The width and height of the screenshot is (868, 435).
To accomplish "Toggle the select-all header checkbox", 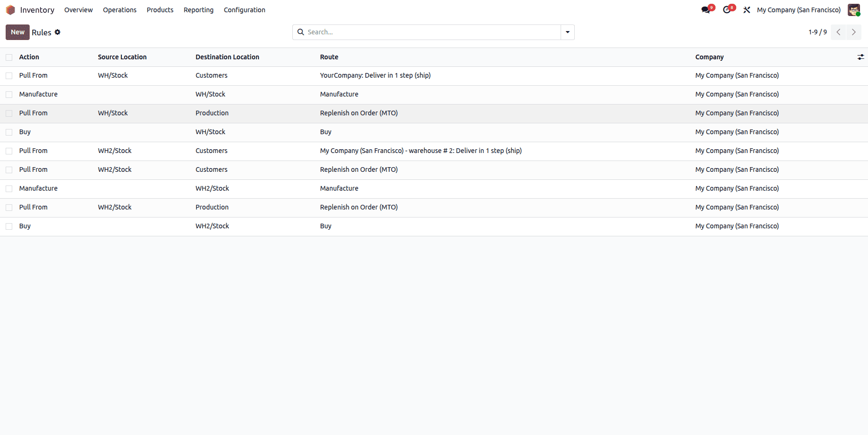I will tap(9, 57).
